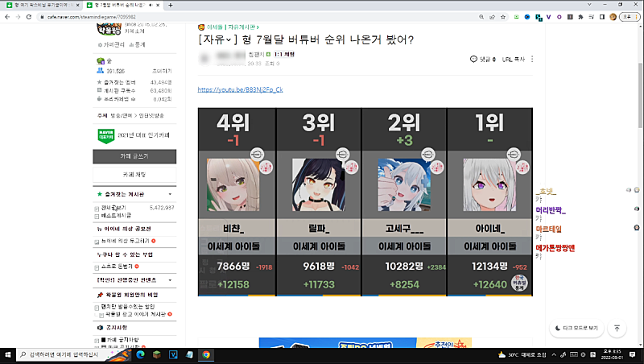The width and height of the screenshot is (644, 364).
Task: Click chat username 마르테일
Action: (548, 230)
